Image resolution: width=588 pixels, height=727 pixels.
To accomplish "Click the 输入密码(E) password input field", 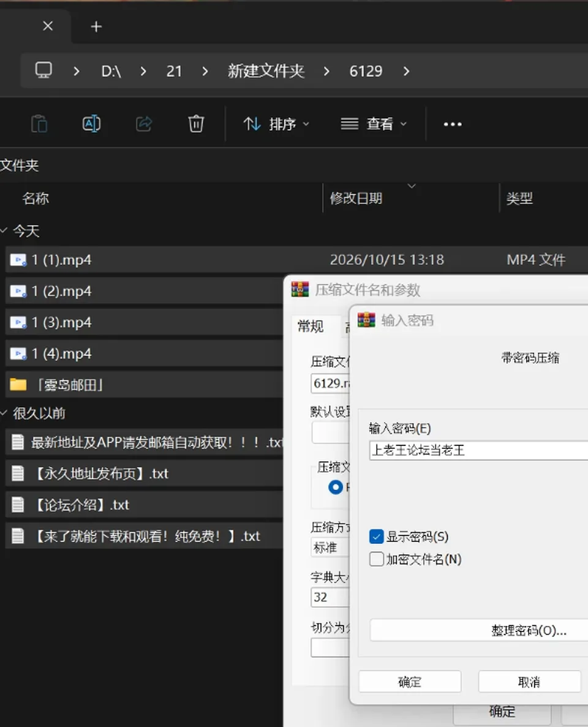I will tap(478, 450).
